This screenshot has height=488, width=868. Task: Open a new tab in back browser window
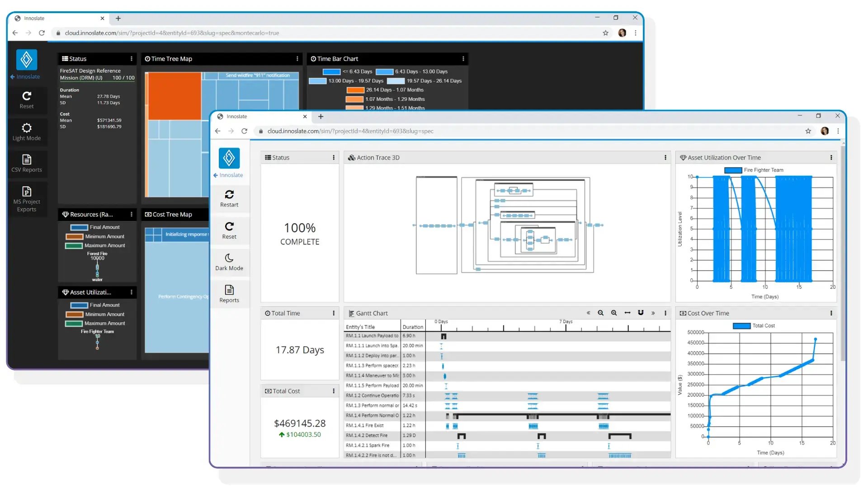coord(118,19)
